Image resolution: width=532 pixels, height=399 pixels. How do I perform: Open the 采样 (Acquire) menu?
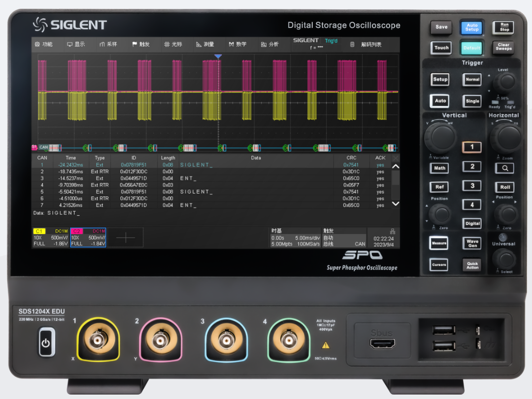click(x=108, y=44)
